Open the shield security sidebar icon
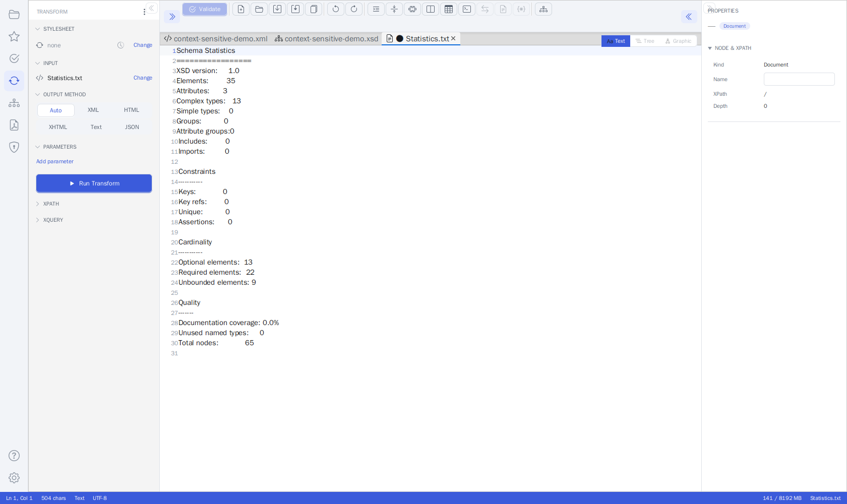Viewport: 847px width, 504px height. pyautogui.click(x=14, y=147)
